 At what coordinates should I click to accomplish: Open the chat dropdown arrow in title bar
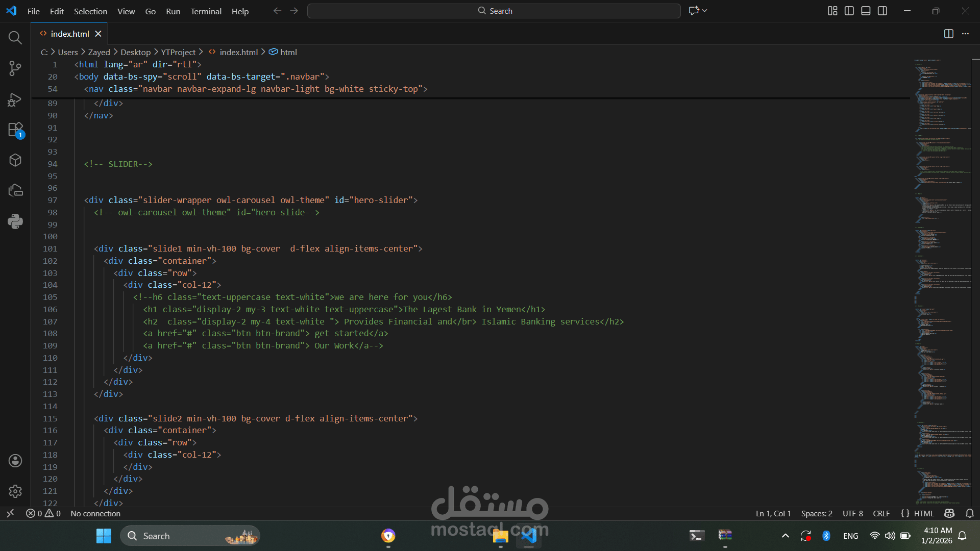coord(705,11)
